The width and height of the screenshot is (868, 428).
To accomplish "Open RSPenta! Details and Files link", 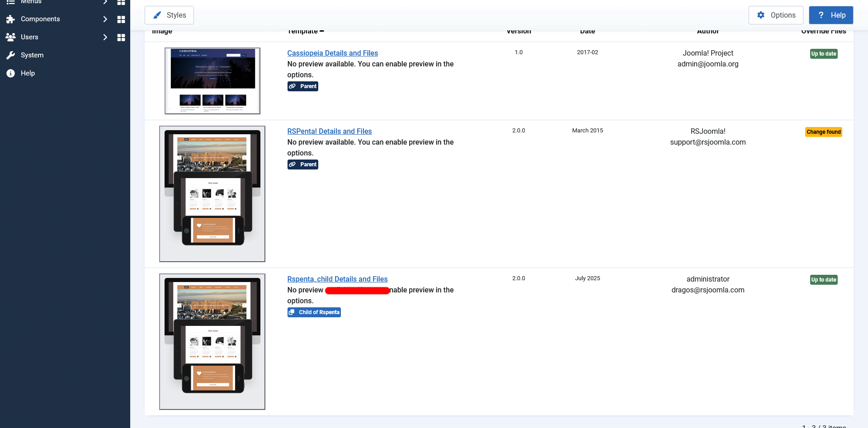I will coord(329,131).
